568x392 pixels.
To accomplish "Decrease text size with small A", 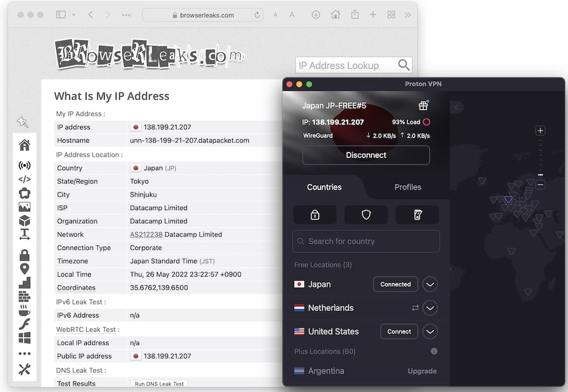I will click(275, 15).
